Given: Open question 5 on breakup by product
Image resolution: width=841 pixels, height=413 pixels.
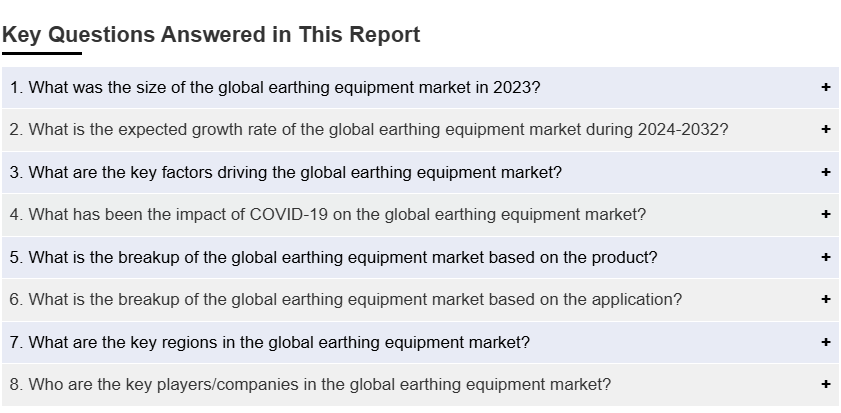Looking at the screenshot, I should pyautogui.click(x=420, y=257).
